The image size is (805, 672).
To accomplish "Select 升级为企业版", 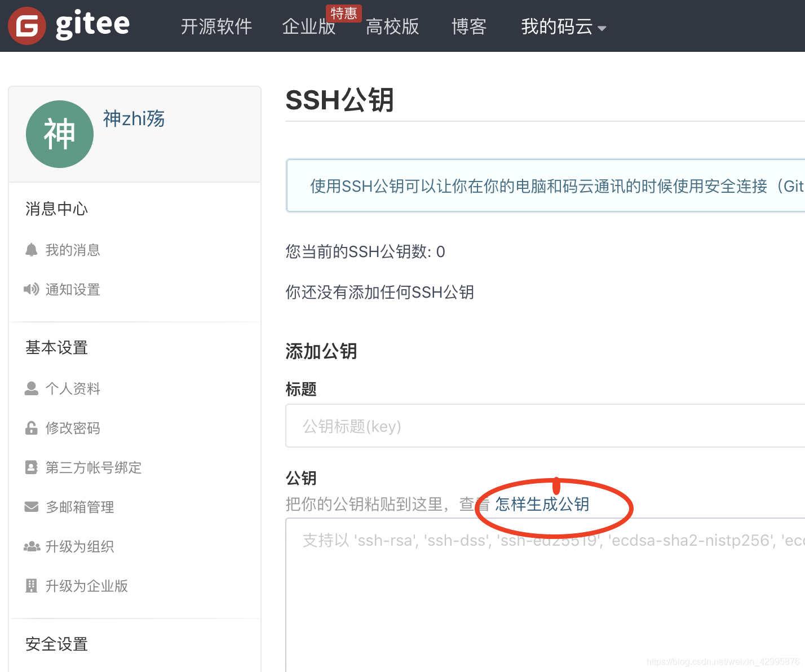I will pos(87,586).
